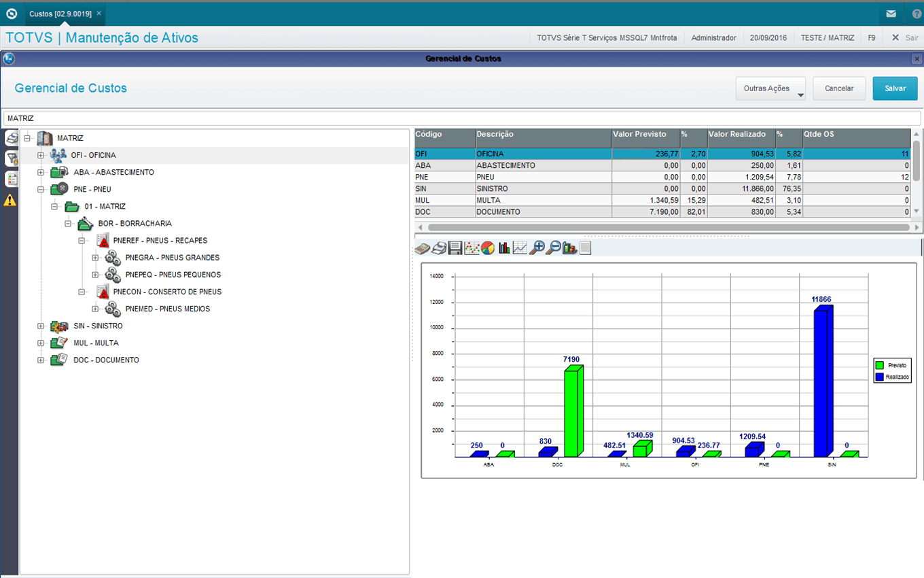This screenshot has height=578, width=924.
Task: Click the BOR - BORRACHARIA wrench folder icon
Action: pos(86,223)
